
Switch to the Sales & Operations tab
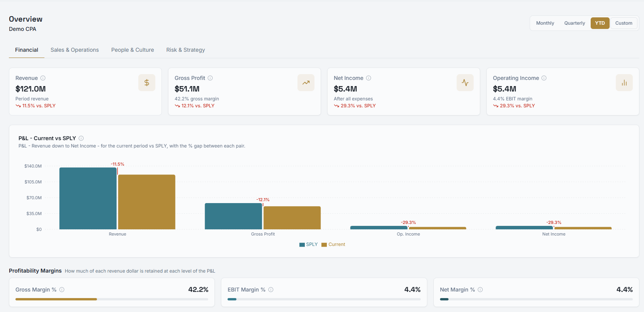tap(75, 50)
